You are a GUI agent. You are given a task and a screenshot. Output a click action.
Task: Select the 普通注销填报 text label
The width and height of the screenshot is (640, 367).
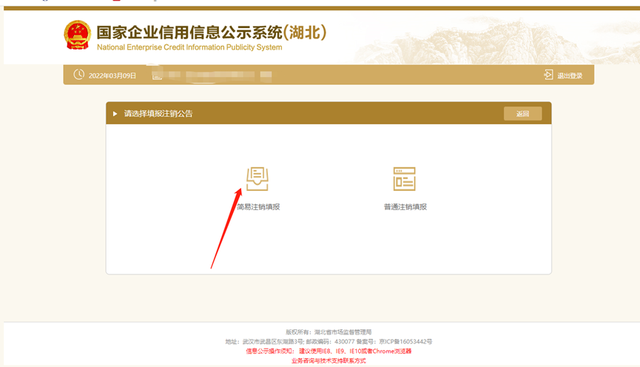point(405,207)
